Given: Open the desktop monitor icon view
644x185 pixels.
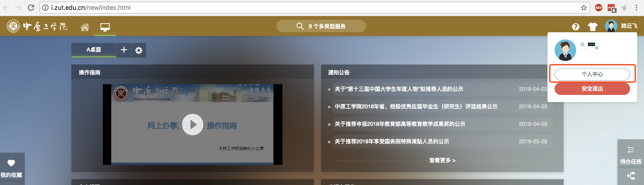Looking at the screenshot, I should click(105, 27).
